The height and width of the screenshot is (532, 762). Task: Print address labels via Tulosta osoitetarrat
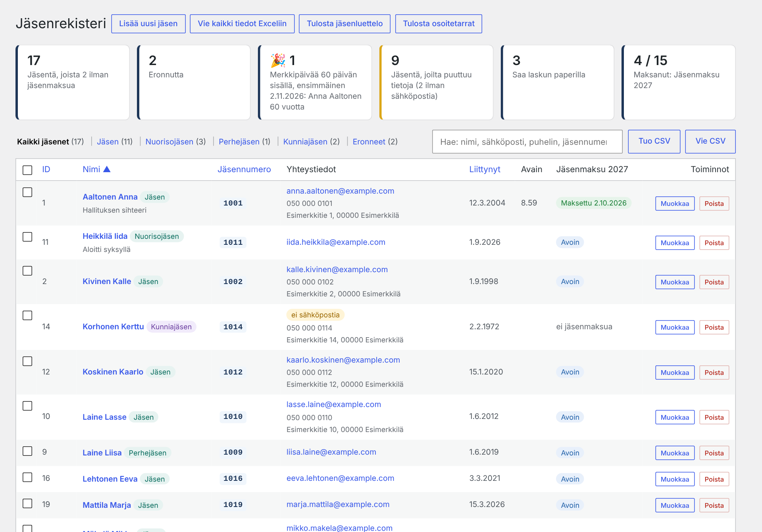coord(439,24)
